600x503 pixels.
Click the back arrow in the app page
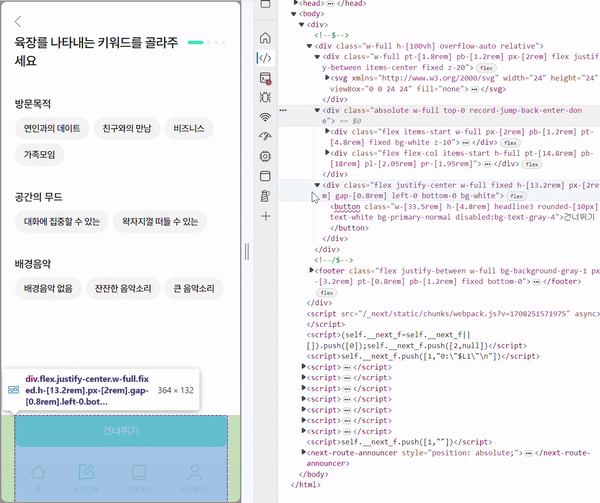[18, 21]
